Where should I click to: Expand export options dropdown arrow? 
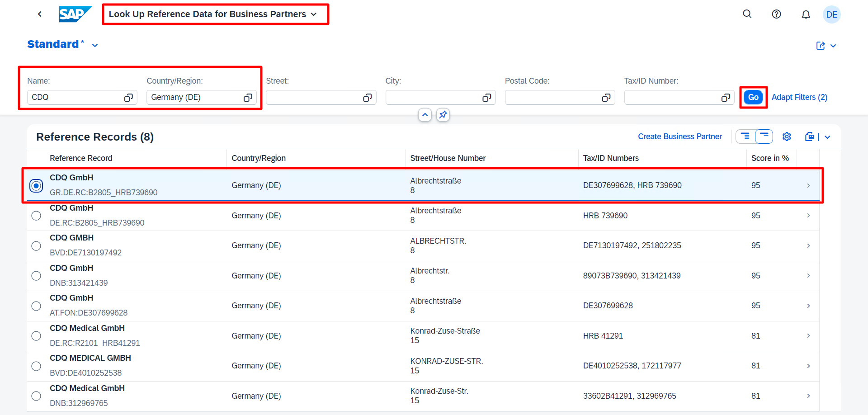pos(827,137)
